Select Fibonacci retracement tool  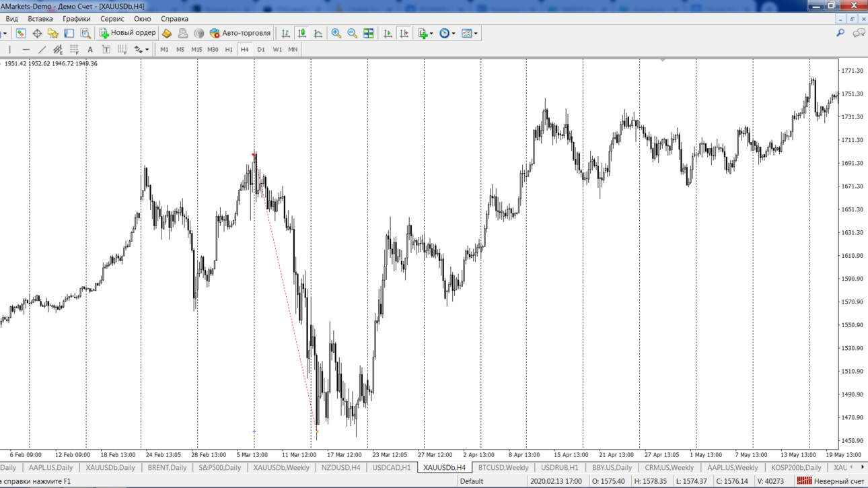click(74, 49)
